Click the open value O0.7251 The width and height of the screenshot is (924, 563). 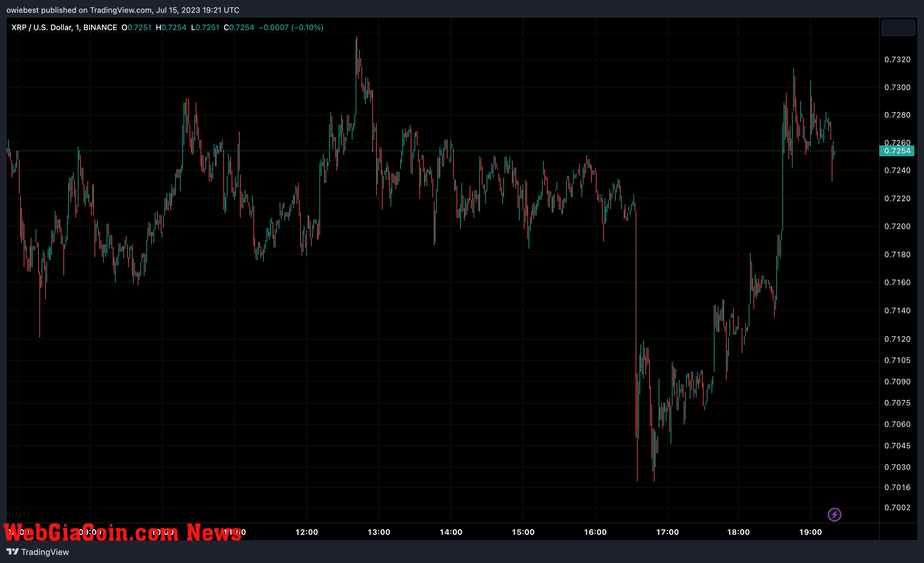pos(136,27)
